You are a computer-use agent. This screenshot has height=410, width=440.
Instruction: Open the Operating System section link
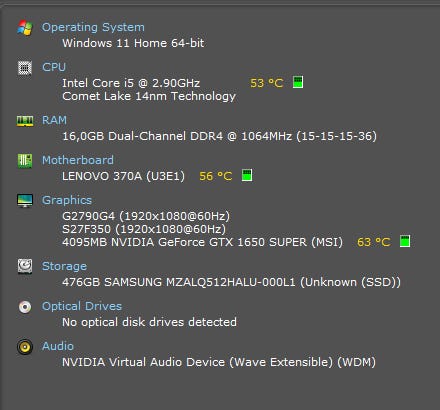pos(93,27)
